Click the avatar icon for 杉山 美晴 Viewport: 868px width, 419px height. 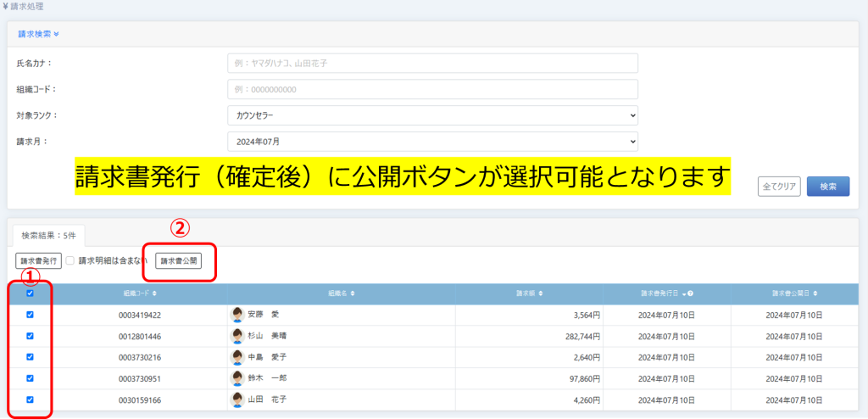coord(237,336)
